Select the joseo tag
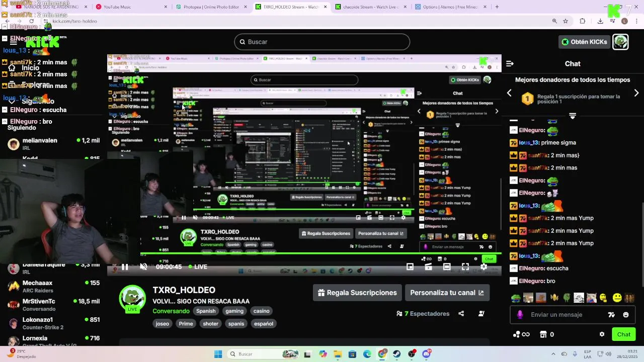 pyautogui.click(x=163, y=324)
